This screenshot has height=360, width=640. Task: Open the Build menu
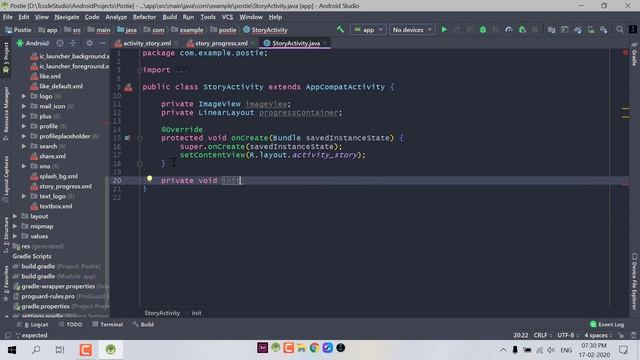[169, 17]
